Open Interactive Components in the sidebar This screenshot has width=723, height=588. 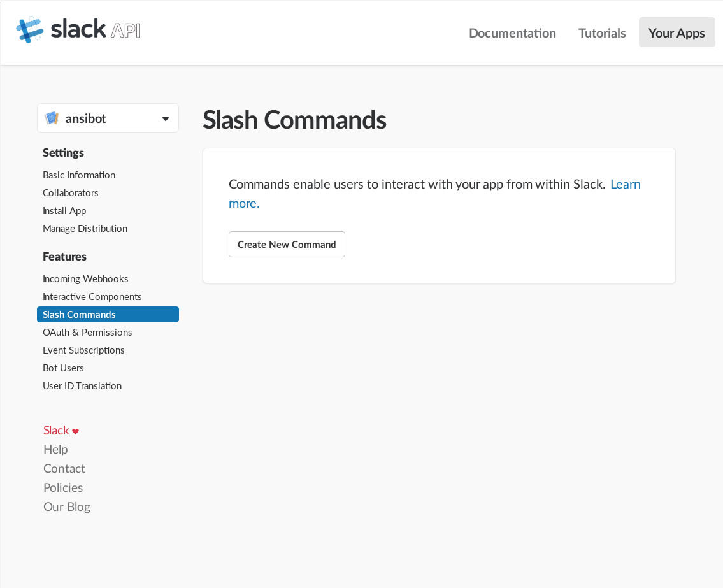coord(92,297)
